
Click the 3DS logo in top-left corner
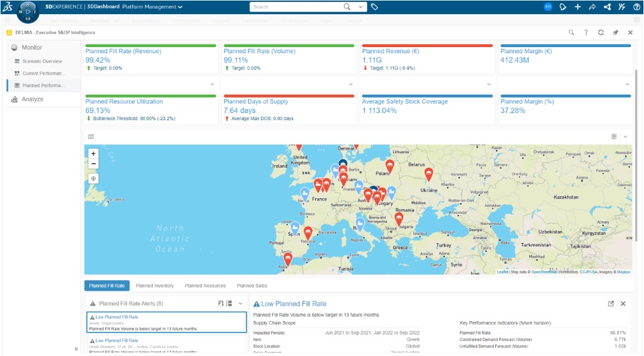click(7, 7)
